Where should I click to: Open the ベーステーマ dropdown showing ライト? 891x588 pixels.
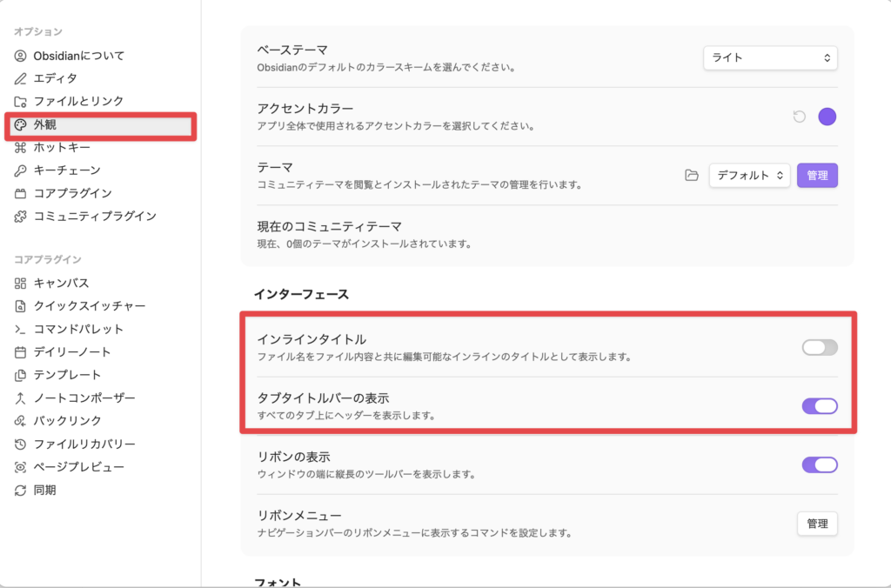pos(770,58)
